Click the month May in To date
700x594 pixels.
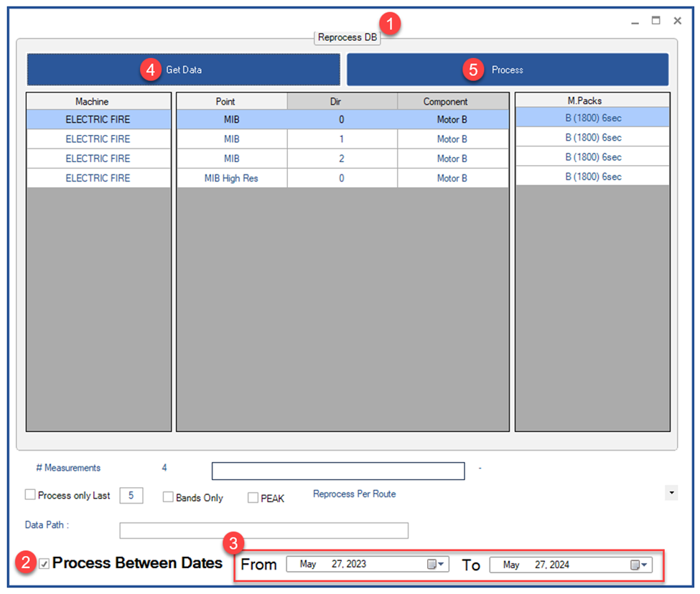(511, 565)
